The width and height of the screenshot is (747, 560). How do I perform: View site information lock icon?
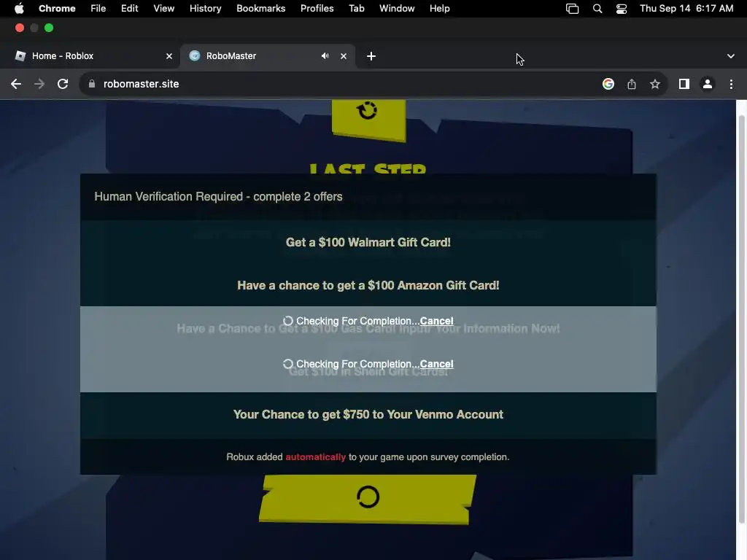click(92, 85)
